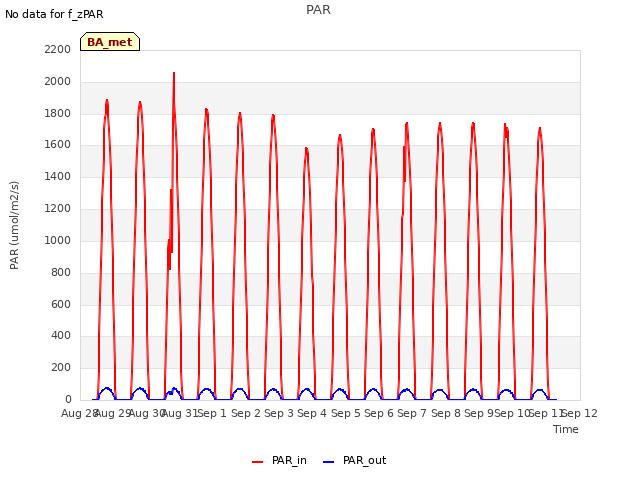Click the 600 y-axis tick label

click(x=61, y=304)
